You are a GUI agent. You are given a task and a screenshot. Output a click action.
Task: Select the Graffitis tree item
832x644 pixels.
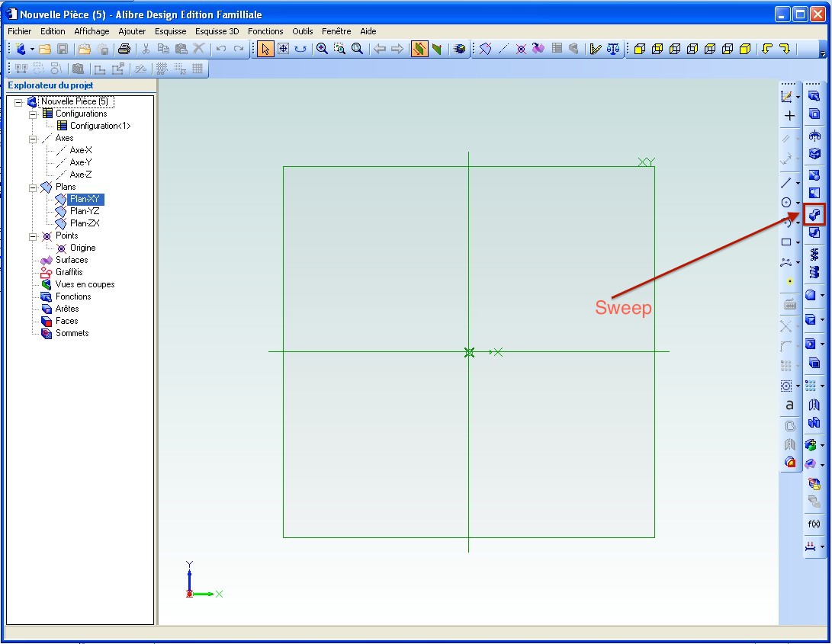click(69, 272)
